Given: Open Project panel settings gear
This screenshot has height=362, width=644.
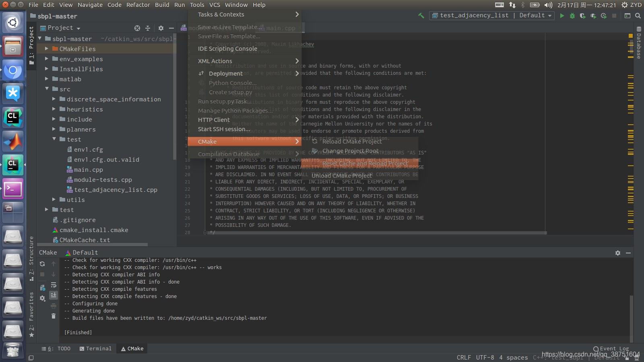Looking at the screenshot, I should 161,28.
